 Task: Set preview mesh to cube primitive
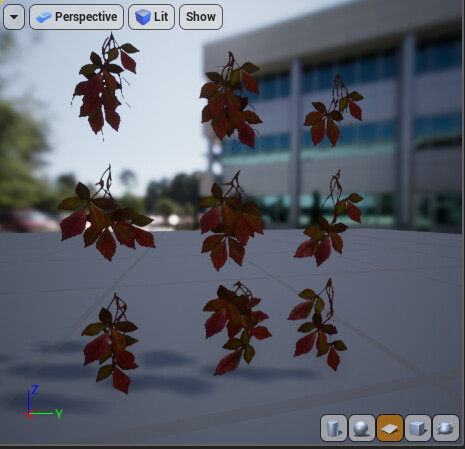point(418,428)
